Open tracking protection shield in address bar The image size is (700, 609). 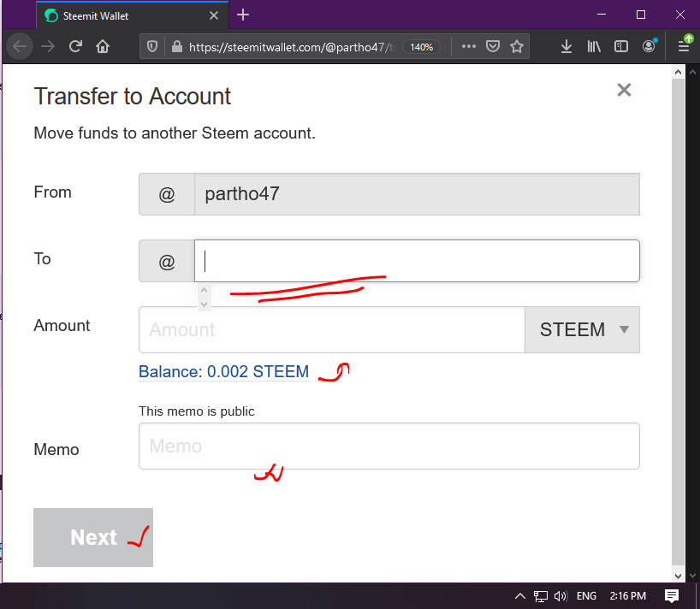[152, 46]
